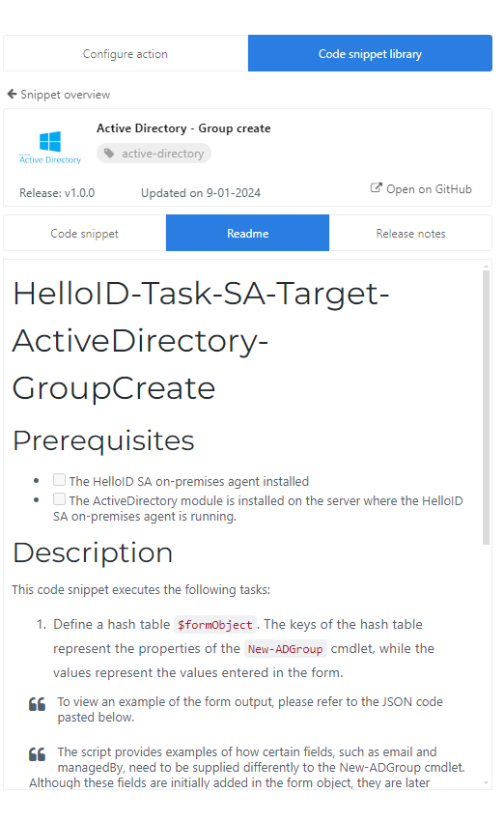This screenshot has height=821, width=504.
Task: Go back to Snippet overview
Action: pos(59,95)
